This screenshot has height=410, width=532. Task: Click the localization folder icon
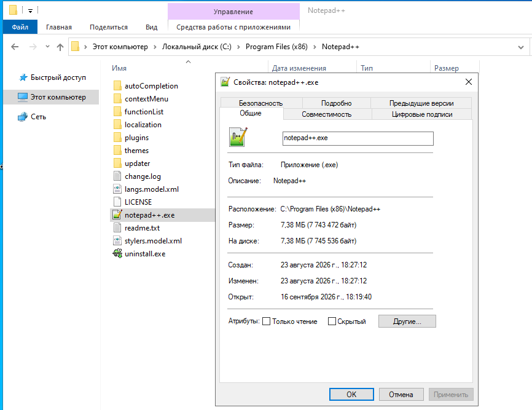[x=117, y=124]
